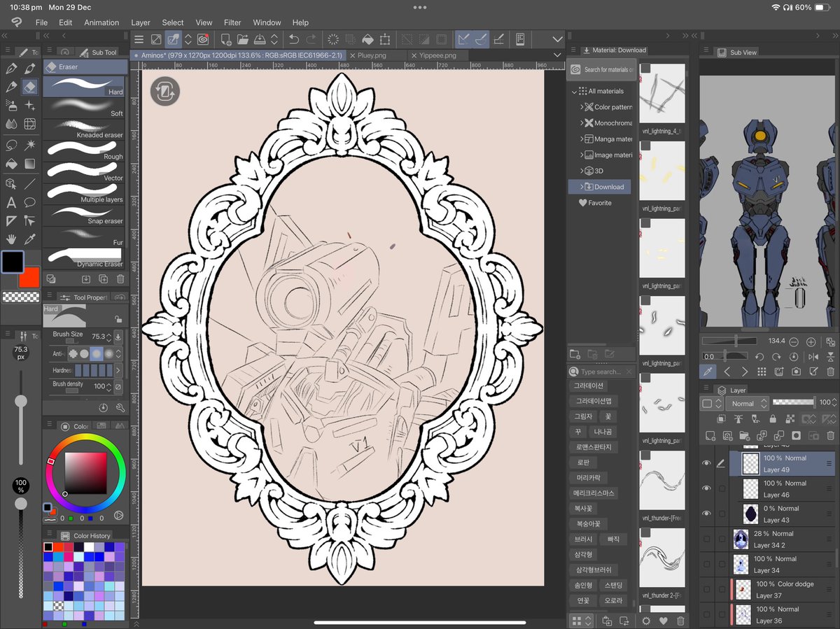Collapse All materials tree
Image resolution: width=840 pixels, height=629 pixels.
pyautogui.click(x=574, y=92)
